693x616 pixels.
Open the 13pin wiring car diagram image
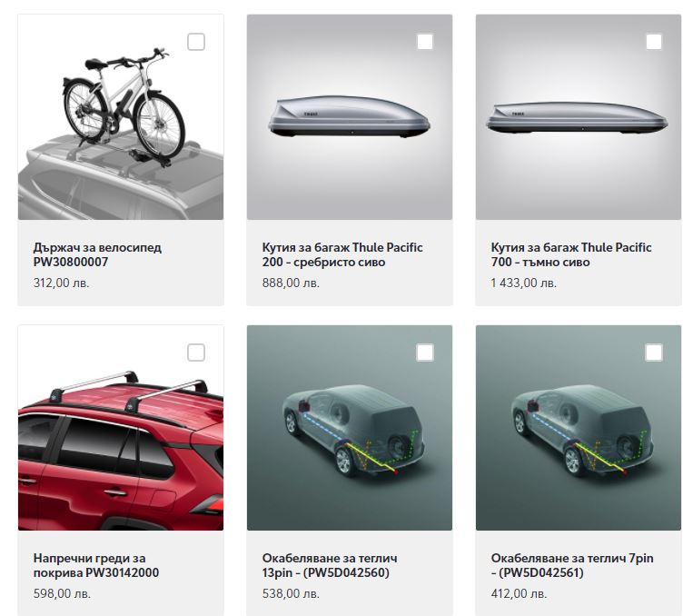[x=350, y=428]
